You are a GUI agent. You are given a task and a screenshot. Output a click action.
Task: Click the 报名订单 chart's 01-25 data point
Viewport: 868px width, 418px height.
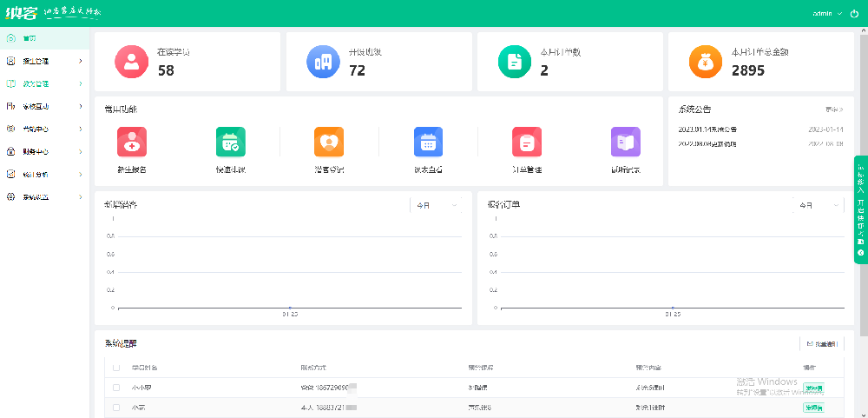(673, 308)
